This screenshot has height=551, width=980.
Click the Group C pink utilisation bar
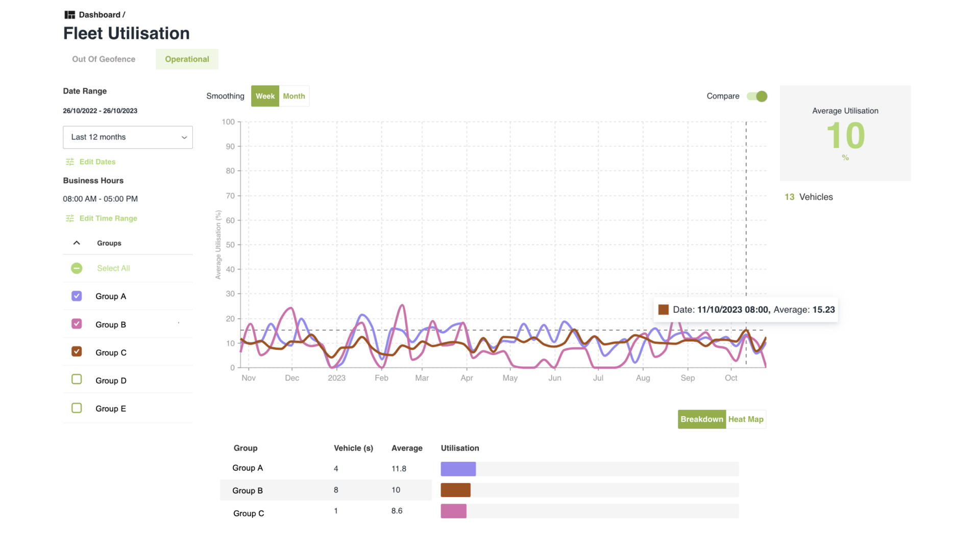[x=454, y=511]
